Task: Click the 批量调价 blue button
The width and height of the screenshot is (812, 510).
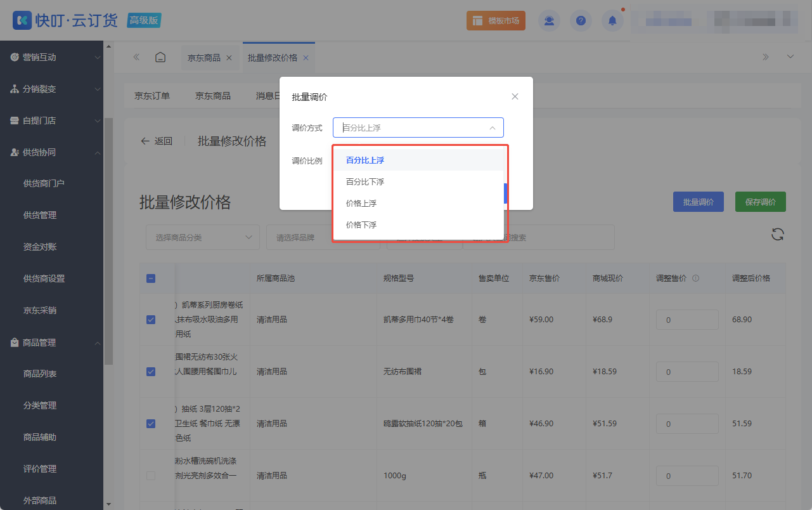Action: tap(698, 202)
